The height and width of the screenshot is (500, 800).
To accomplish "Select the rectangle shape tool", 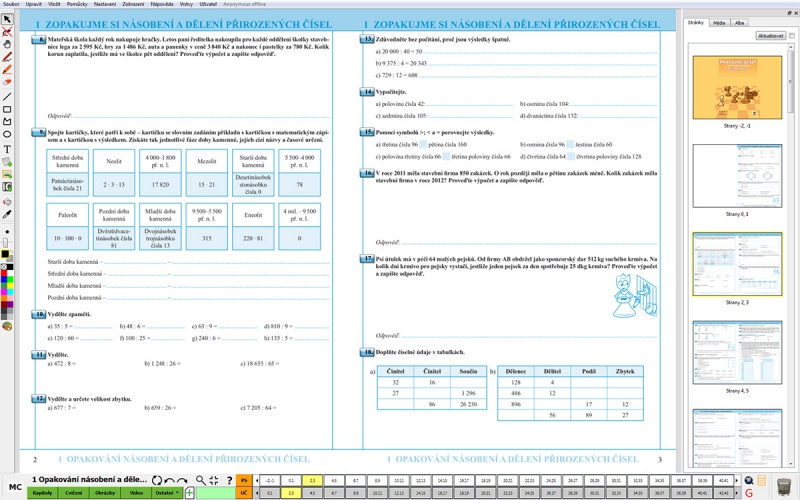I will [7, 109].
